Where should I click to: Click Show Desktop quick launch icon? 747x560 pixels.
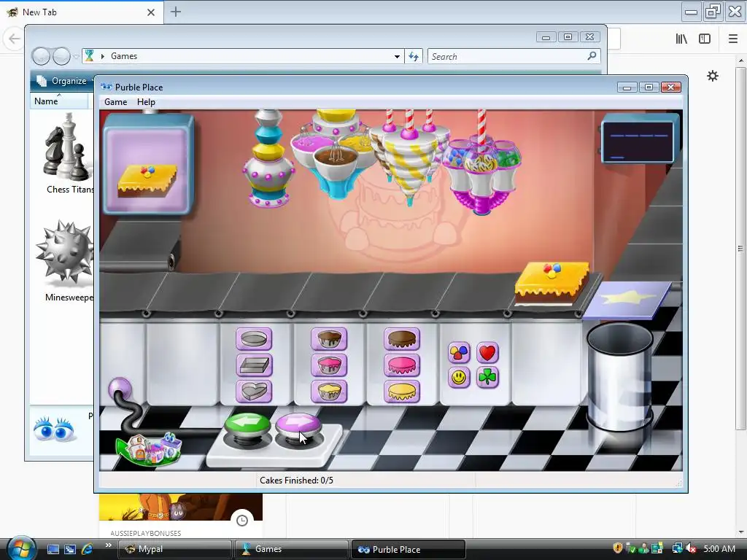coord(53,549)
